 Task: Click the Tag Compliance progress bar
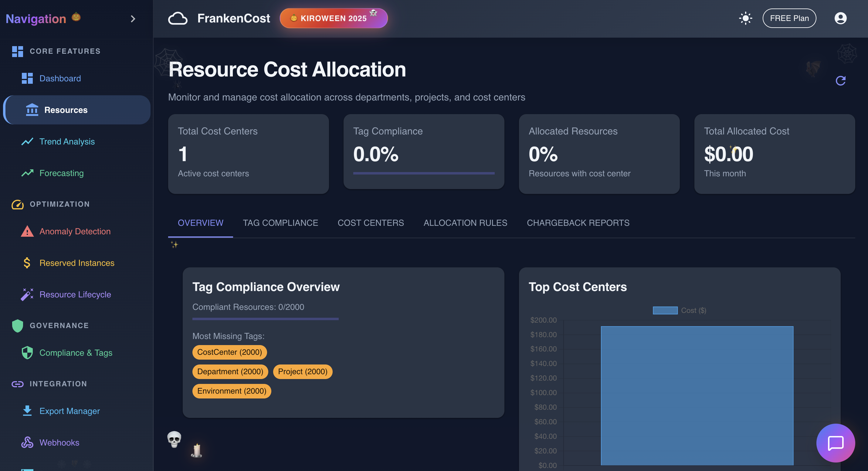coord(424,173)
